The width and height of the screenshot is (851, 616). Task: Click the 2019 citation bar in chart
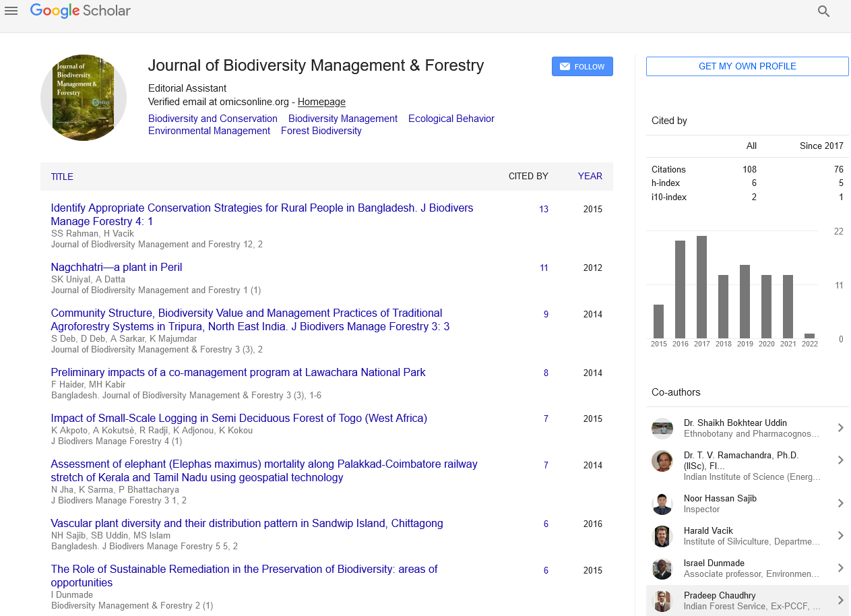pyautogui.click(x=745, y=301)
